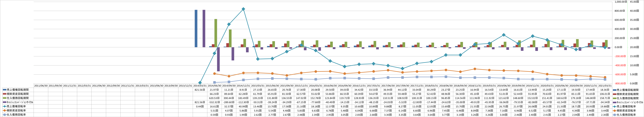The image size is (644, 117).
Task: Click the -5.32日 cell
Action: (402, 102)
